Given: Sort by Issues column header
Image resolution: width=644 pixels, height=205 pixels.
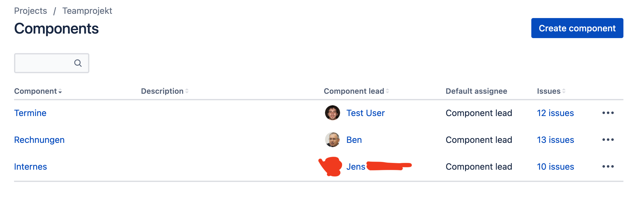Looking at the screenshot, I should tap(551, 91).
